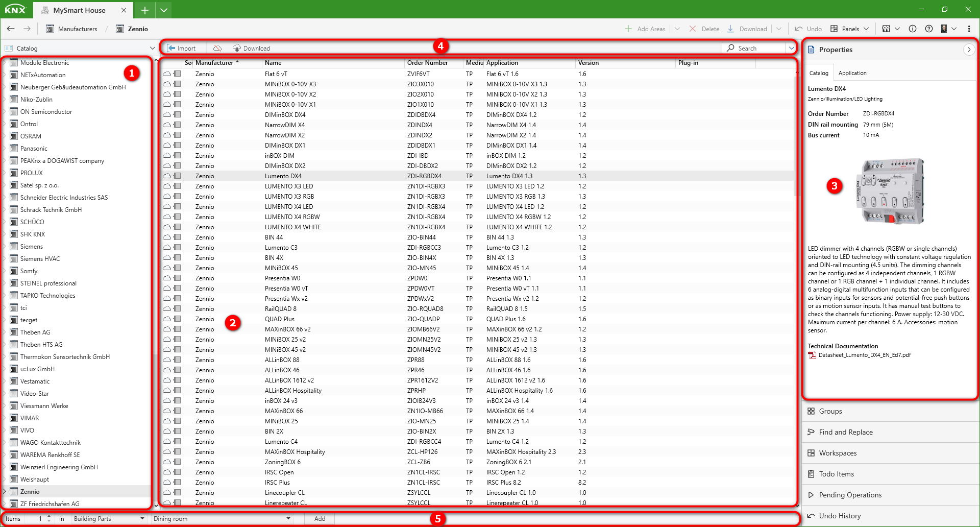Open the information circle icon in top toolbar
980x527 pixels.
pyautogui.click(x=913, y=29)
